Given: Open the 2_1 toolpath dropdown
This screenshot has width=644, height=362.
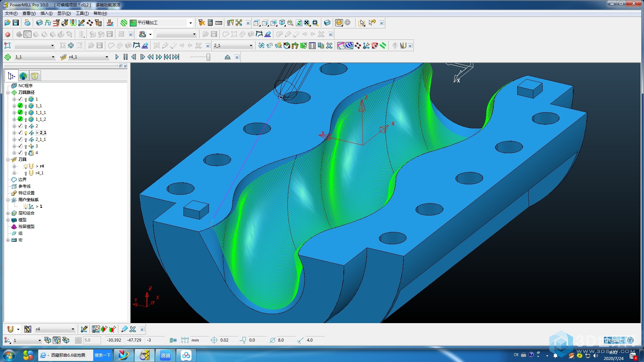Looking at the screenshot, I should pyautogui.click(x=251, y=46).
